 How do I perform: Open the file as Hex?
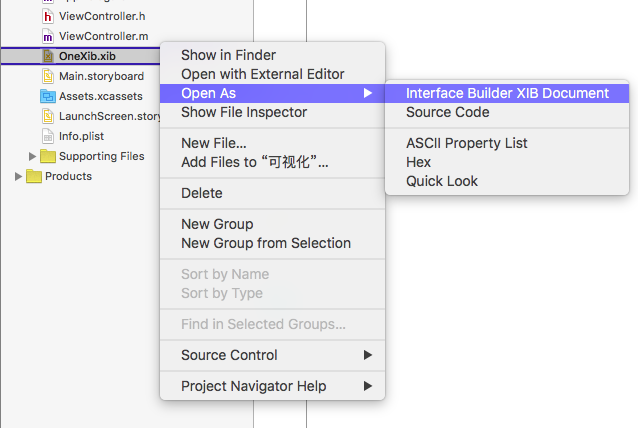(x=507, y=162)
